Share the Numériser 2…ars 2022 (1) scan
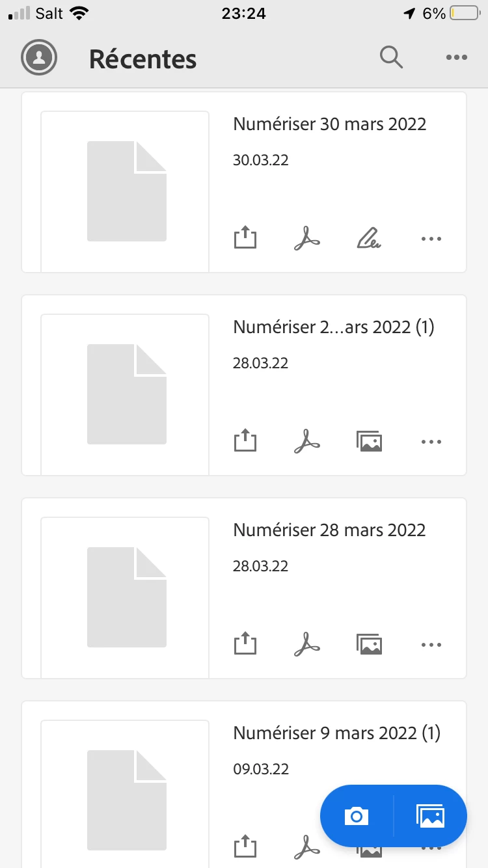 pyautogui.click(x=245, y=441)
